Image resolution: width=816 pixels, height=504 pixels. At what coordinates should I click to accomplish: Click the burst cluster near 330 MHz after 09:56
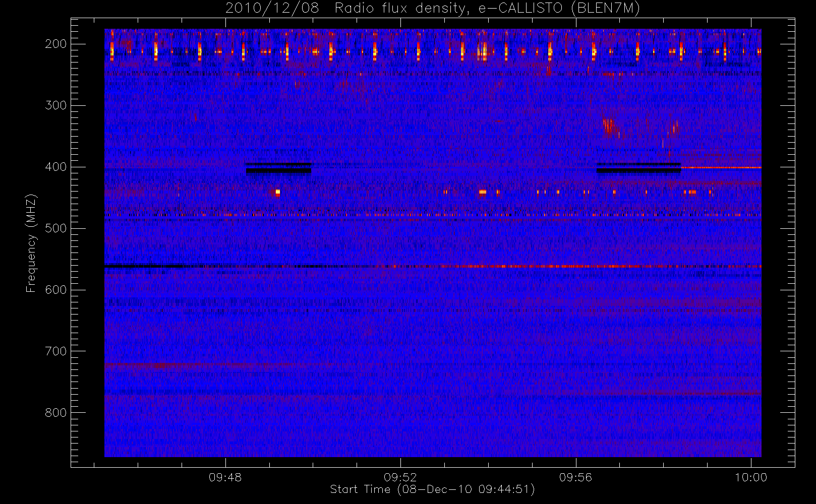[610, 126]
